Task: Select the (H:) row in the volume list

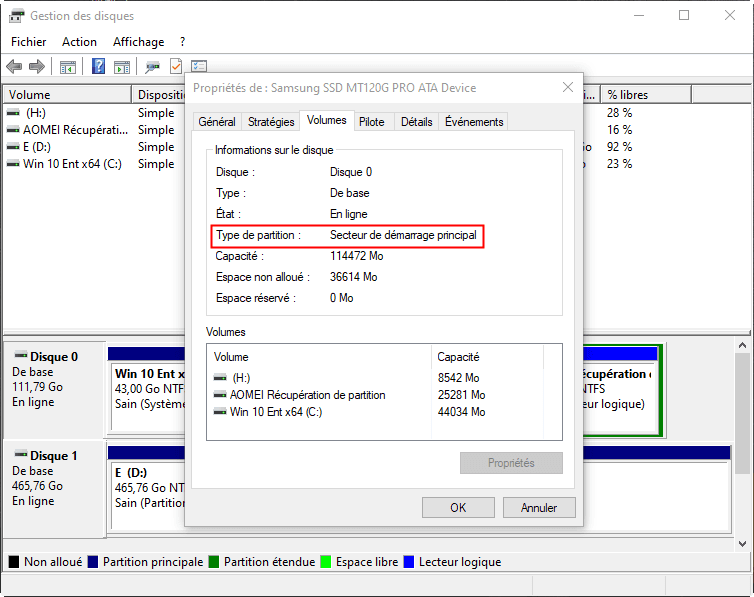Action: [94, 113]
